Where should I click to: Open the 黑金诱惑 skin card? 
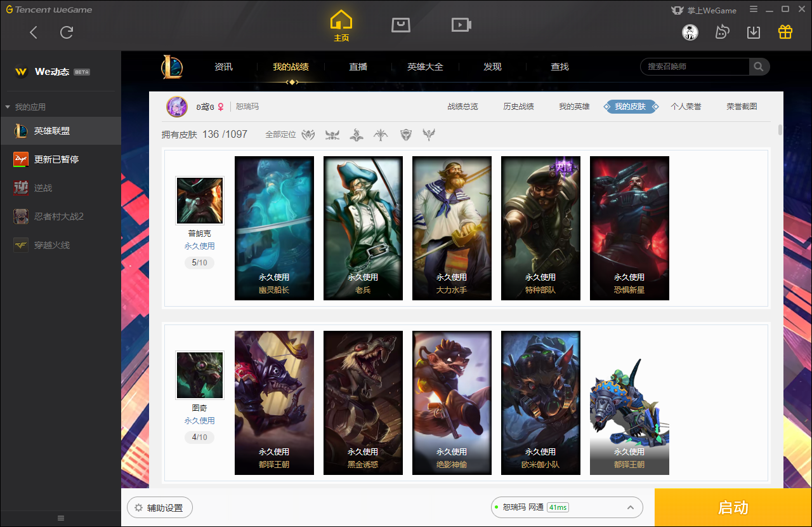pos(363,403)
